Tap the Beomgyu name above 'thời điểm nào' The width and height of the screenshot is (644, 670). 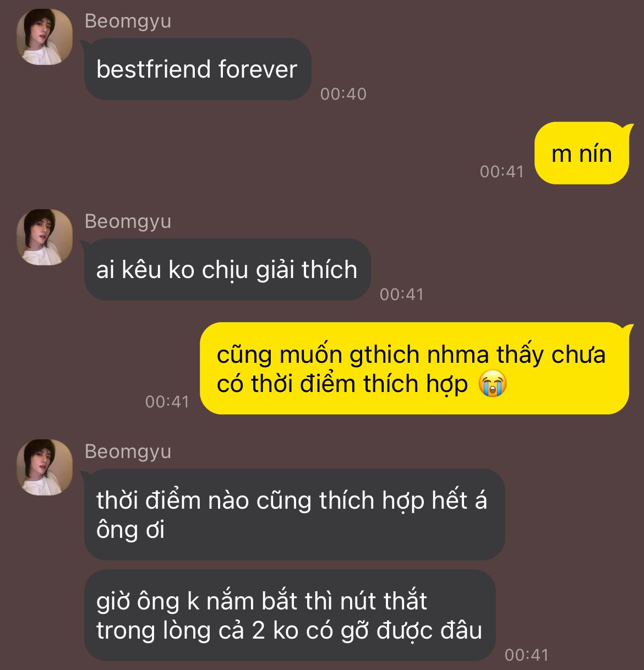tap(128, 451)
